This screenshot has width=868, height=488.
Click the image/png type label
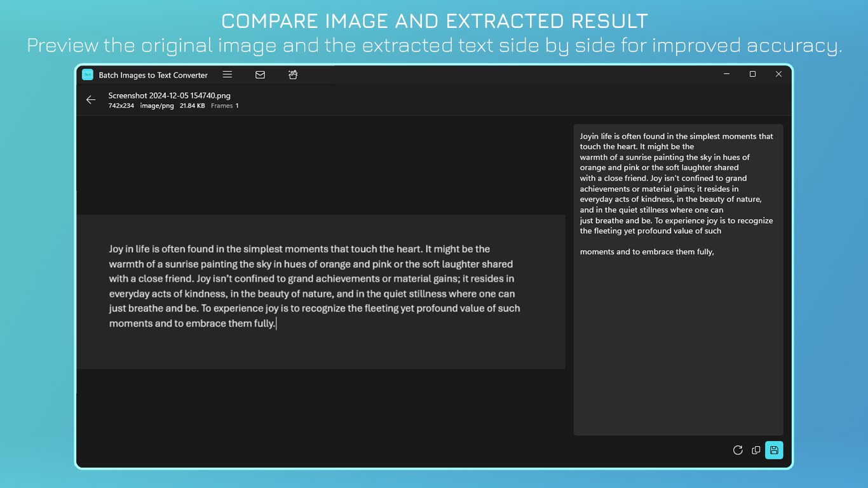[157, 105]
